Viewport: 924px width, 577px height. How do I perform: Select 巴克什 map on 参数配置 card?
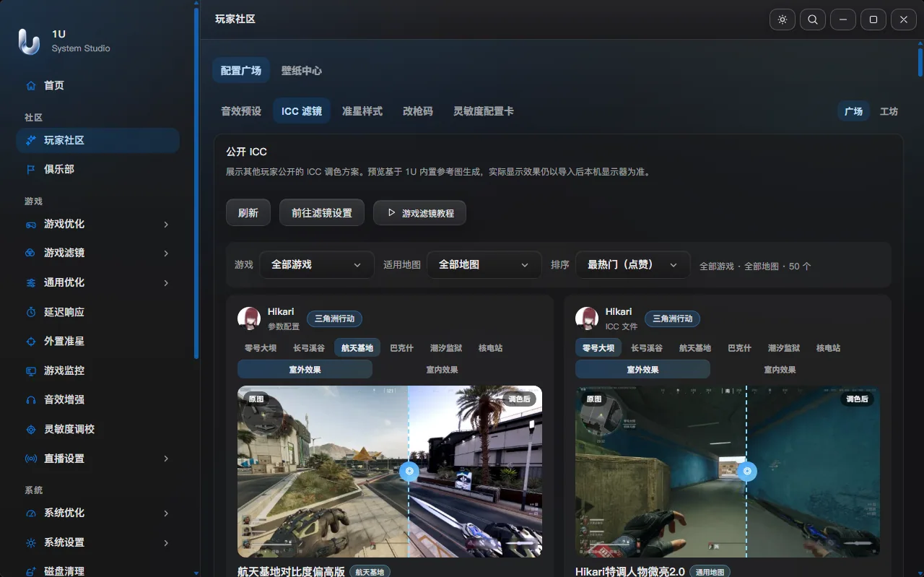click(401, 348)
